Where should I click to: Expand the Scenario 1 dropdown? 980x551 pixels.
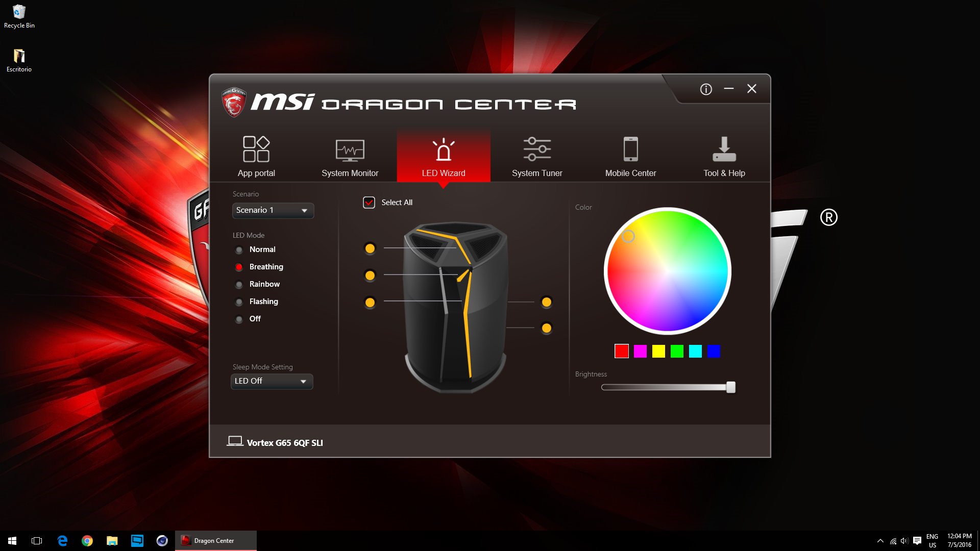(273, 211)
